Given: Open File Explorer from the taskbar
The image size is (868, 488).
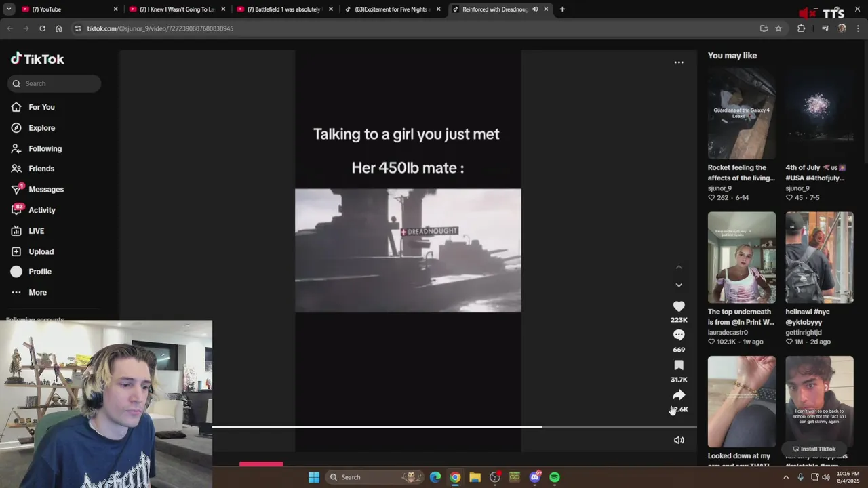Looking at the screenshot, I should (475, 477).
